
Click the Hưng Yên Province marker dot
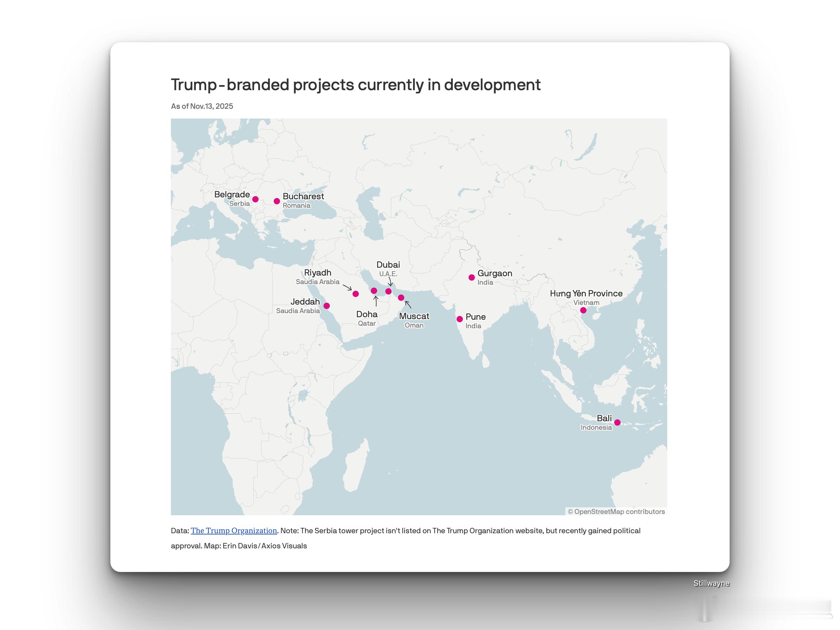(x=583, y=310)
